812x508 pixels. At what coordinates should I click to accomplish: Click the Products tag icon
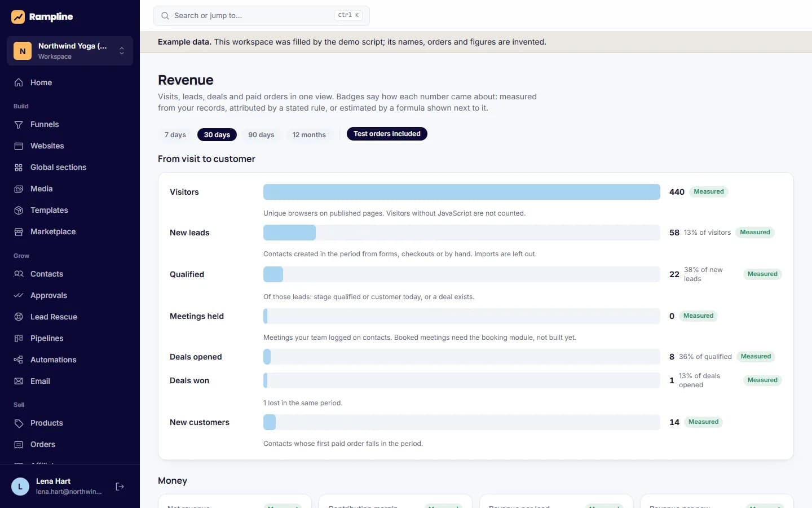coord(19,423)
